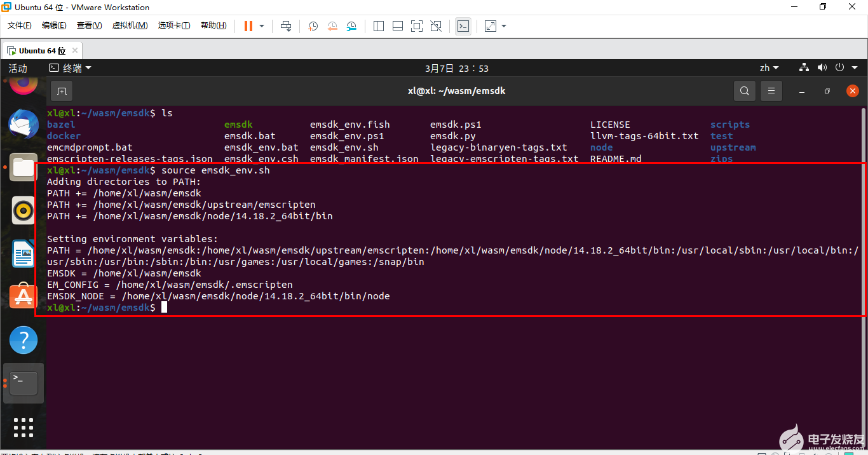Restore the terminal window size
868x455 pixels.
coord(827,91)
